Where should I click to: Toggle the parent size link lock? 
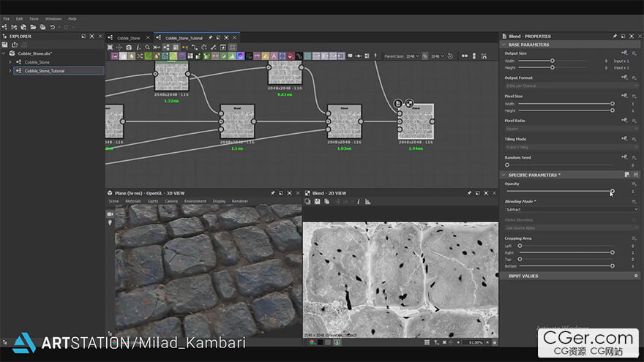click(425, 56)
